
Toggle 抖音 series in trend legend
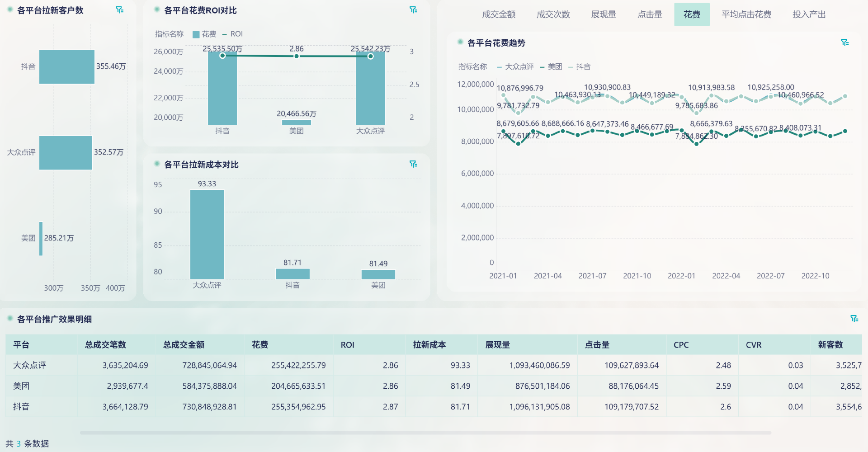(x=579, y=67)
